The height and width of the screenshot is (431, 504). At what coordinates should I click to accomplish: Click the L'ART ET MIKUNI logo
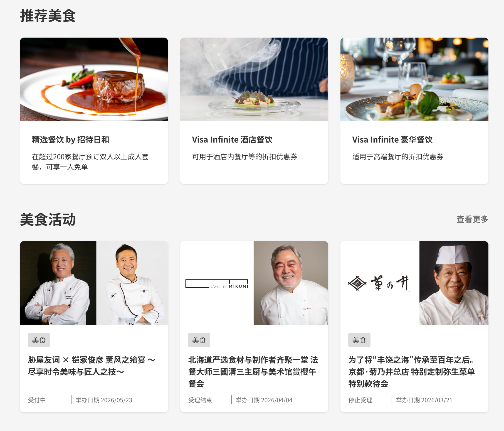[217, 284]
